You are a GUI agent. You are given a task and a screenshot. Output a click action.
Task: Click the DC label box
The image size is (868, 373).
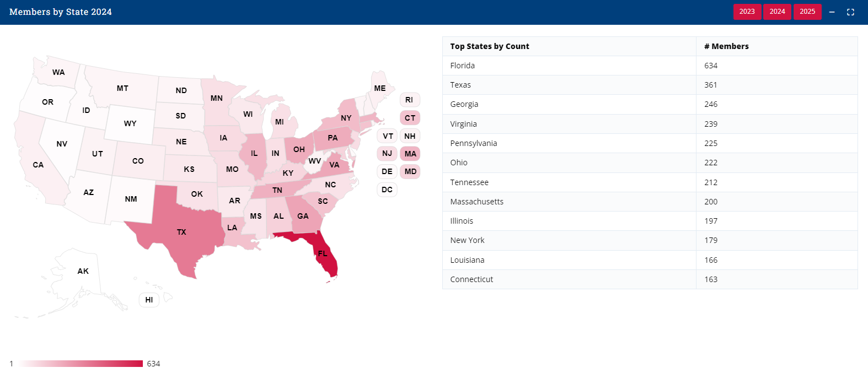[387, 190]
